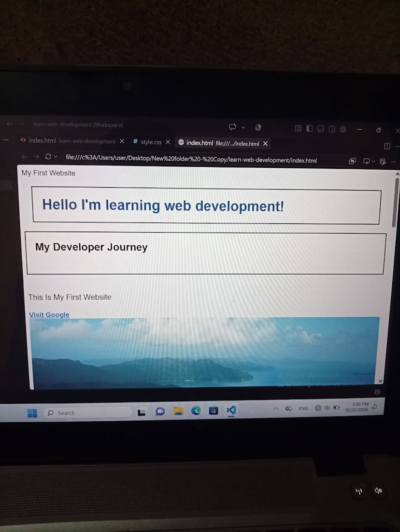The height and width of the screenshot is (532, 400).
Task: Expand the reload options dropdown
Action: [56, 157]
